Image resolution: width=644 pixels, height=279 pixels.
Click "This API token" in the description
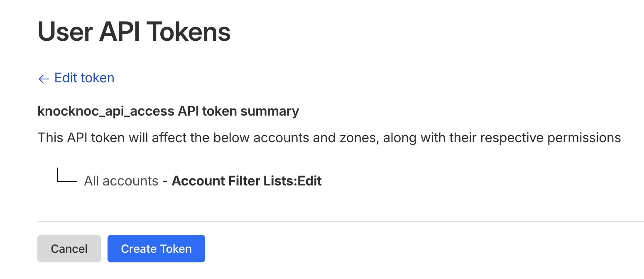click(x=73, y=138)
